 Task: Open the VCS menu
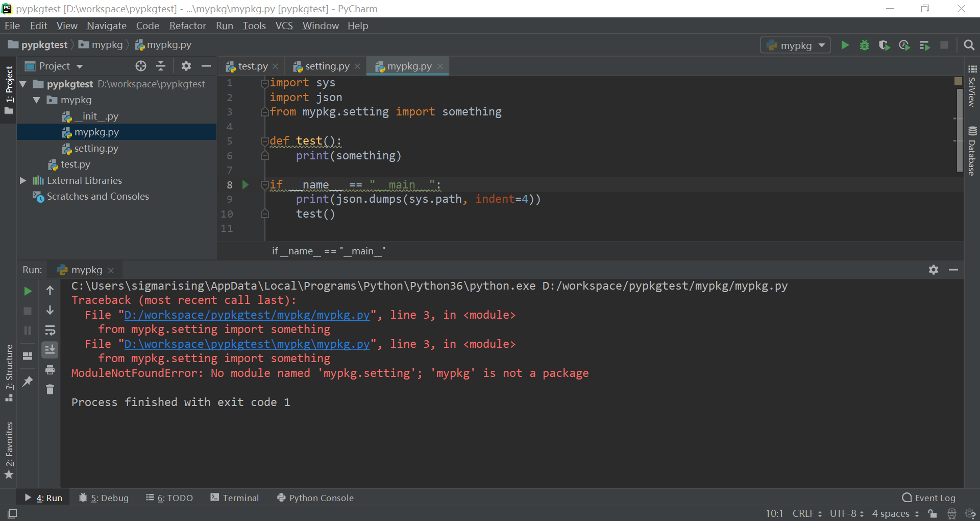tap(284, 26)
